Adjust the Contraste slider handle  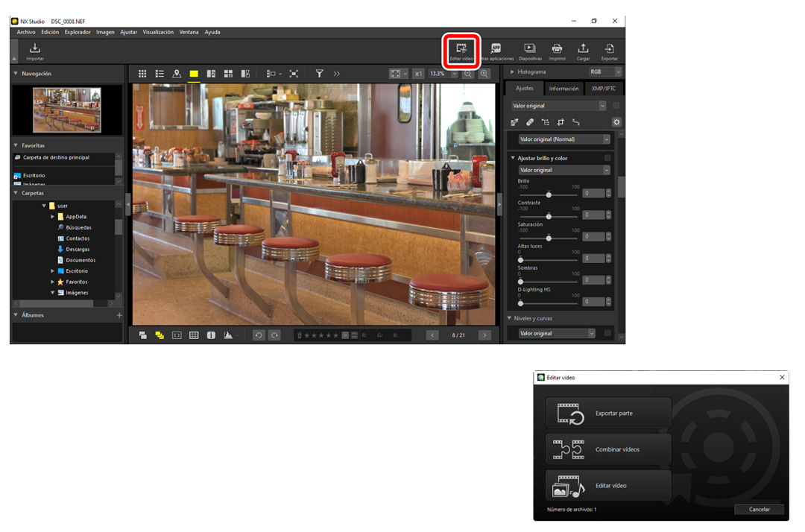549,217
